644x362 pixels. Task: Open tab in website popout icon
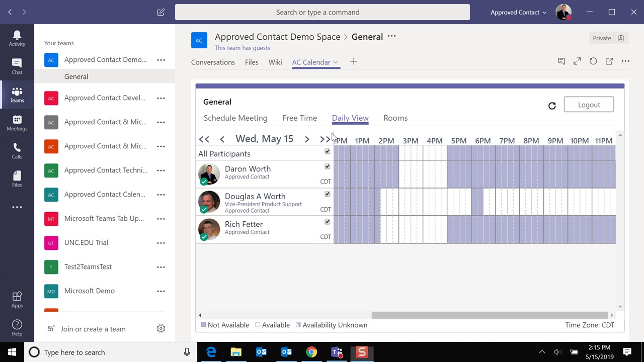(609, 61)
